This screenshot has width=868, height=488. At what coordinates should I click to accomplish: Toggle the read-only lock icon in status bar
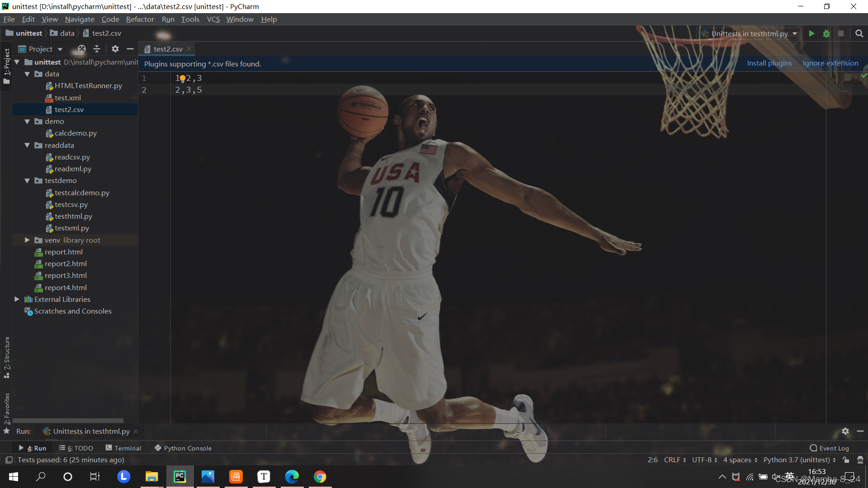846,460
